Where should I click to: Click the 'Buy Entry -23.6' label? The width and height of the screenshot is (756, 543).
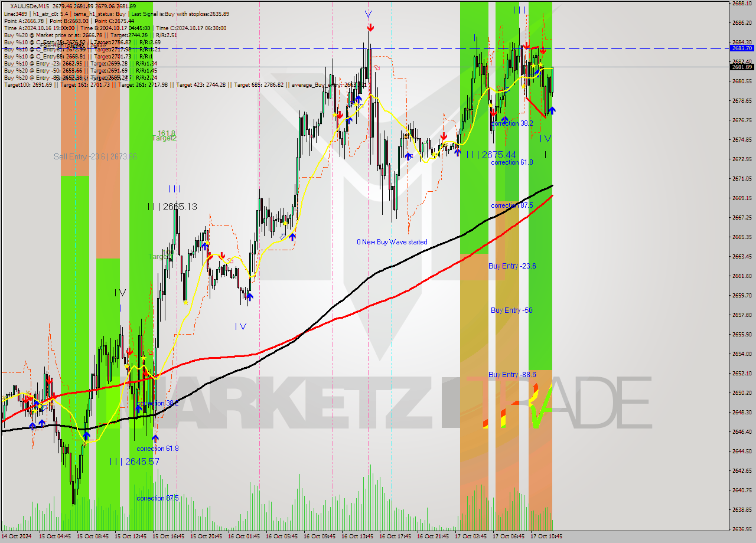(x=513, y=266)
